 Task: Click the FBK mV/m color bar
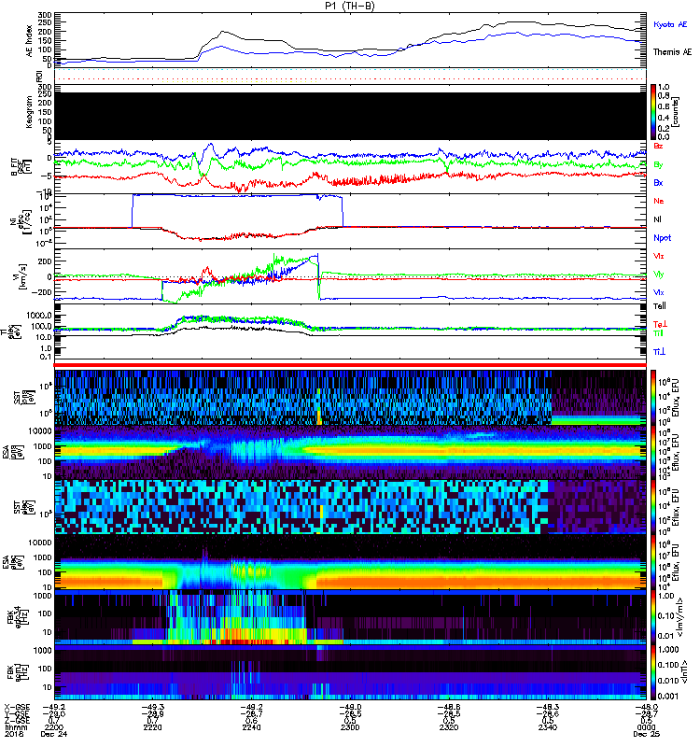[x=653, y=617]
